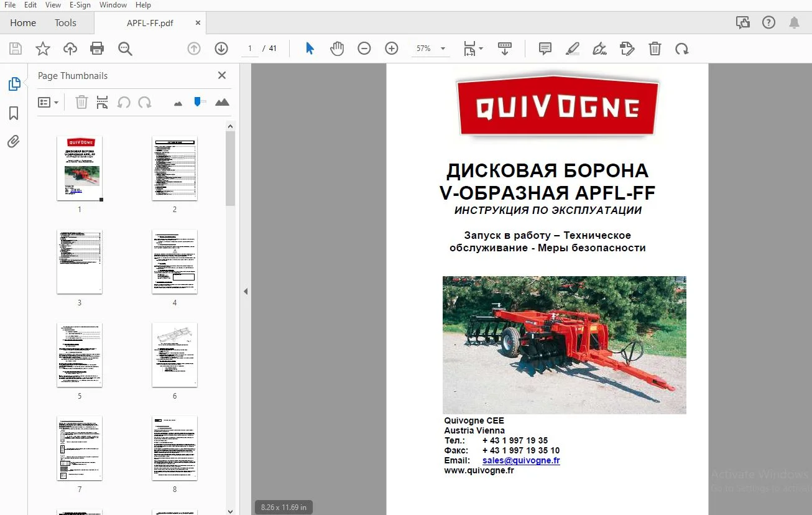Open the Bookmarks panel
This screenshot has width=812, height=515.
click(14, 113)
